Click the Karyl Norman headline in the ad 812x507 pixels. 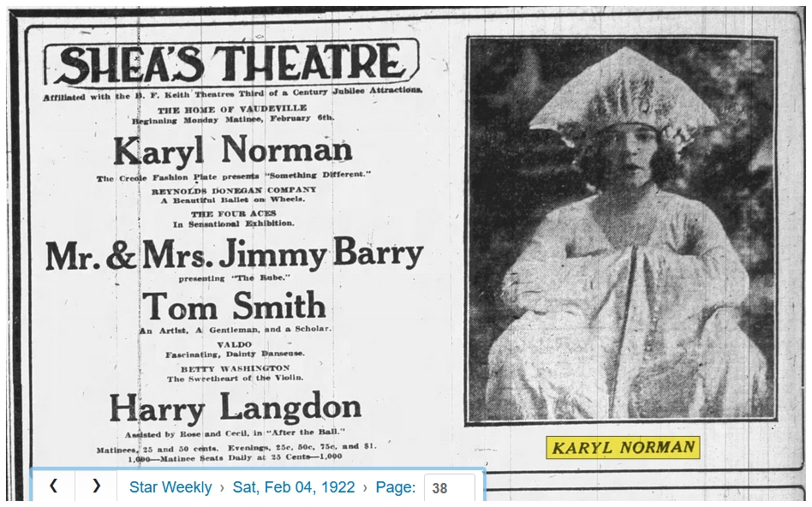233,152
